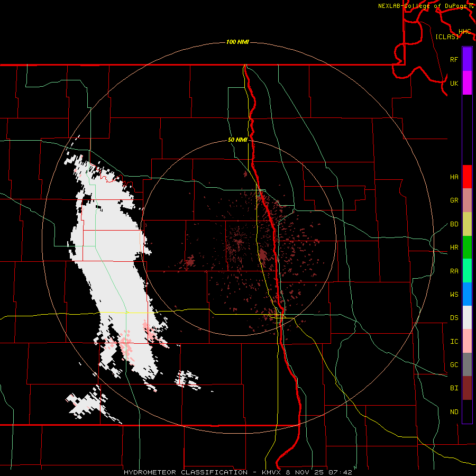Click the '50 NMI' range ring label
Image resolution: width=476 pixels, height=476 pixels.
[237, 140]
